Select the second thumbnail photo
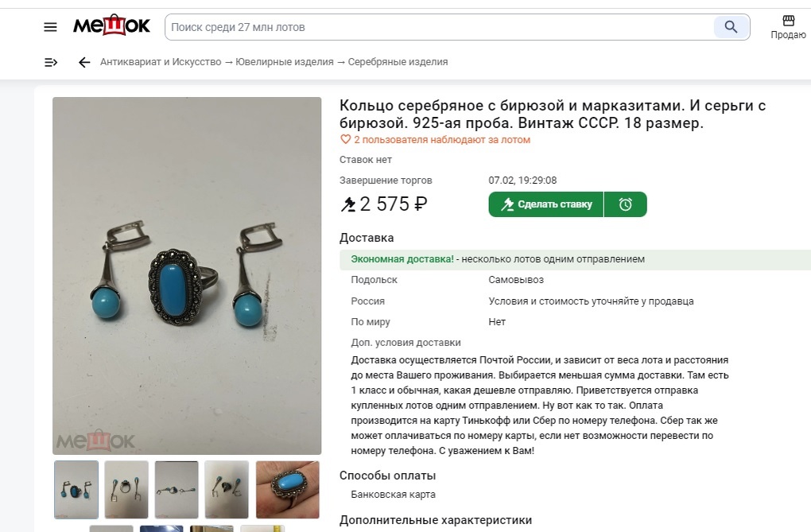Screen dimensions: 811x532 point(126,490)
